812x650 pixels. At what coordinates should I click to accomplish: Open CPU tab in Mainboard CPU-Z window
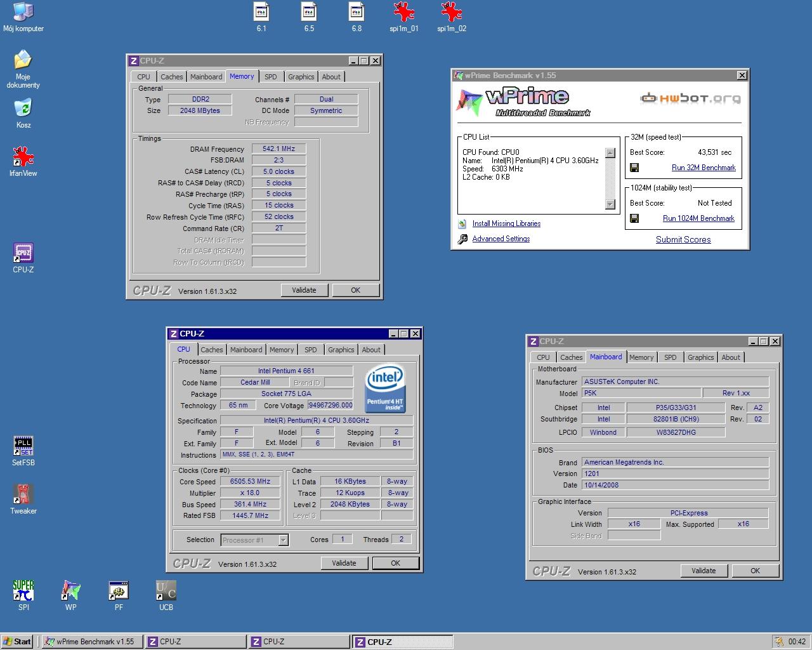(x=544, y=357)
